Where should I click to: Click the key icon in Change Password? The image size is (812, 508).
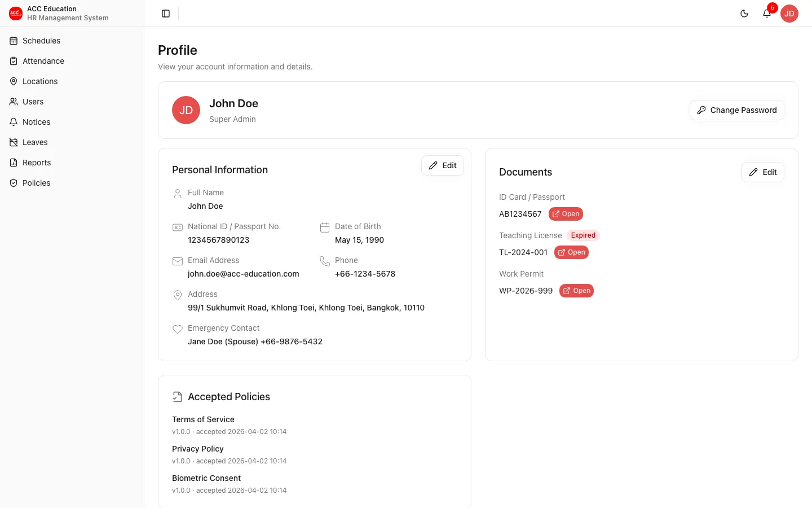(701, 110)
